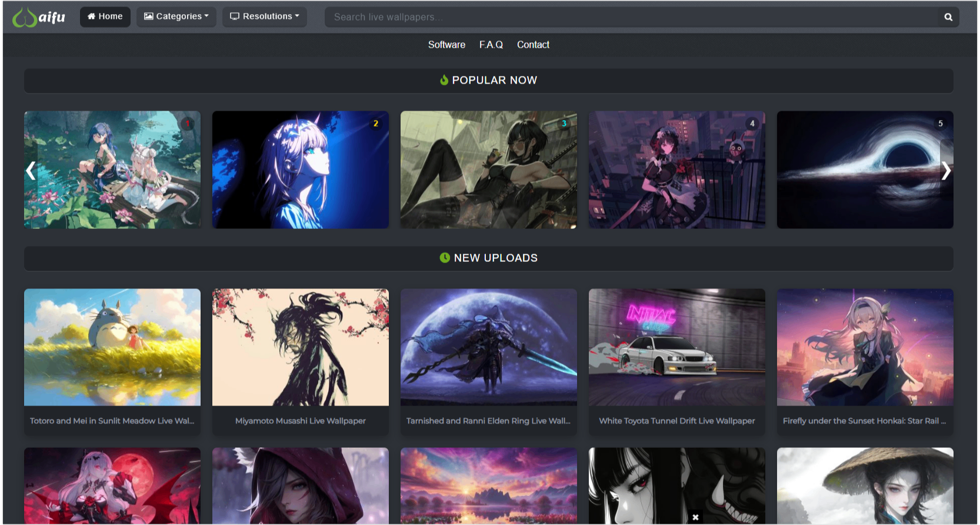Open Firefly under the Sunset thumbnail
Image resolution: width=980 pixels, height=525 pixels.
pos(865,347)
